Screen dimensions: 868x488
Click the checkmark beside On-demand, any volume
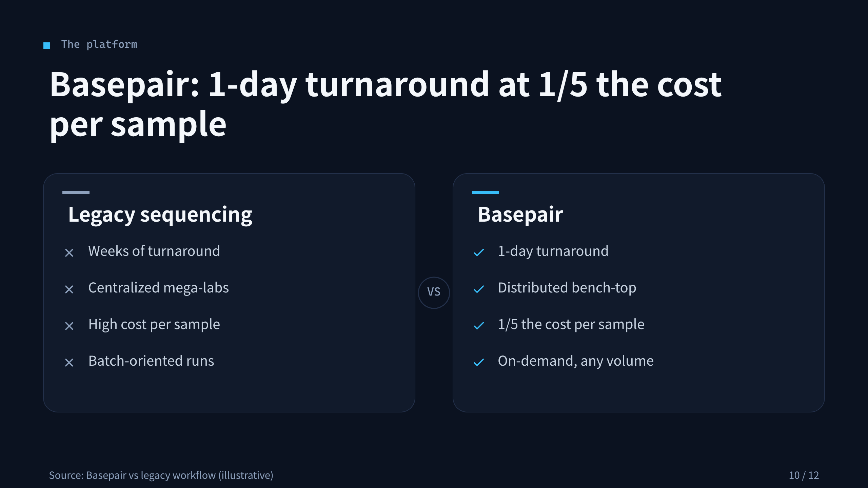pyautogui.click(x=479, y=363)
